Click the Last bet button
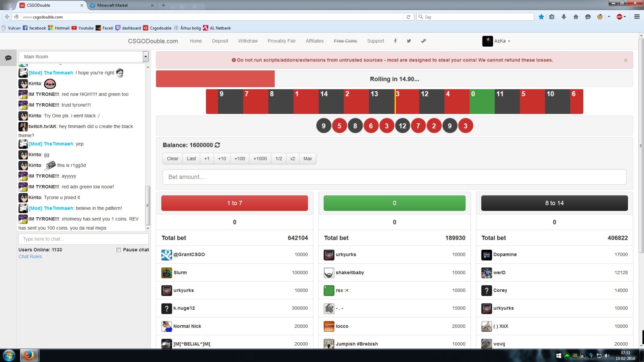The width and height of the screenshot is (644, 362). tap(191, 158)
